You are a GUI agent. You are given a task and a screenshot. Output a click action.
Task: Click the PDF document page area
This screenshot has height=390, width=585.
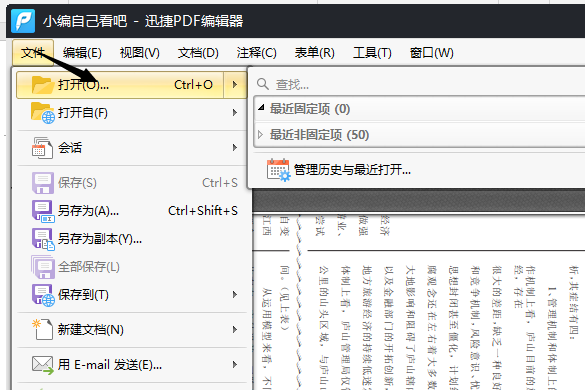click(x=419, y=302)
